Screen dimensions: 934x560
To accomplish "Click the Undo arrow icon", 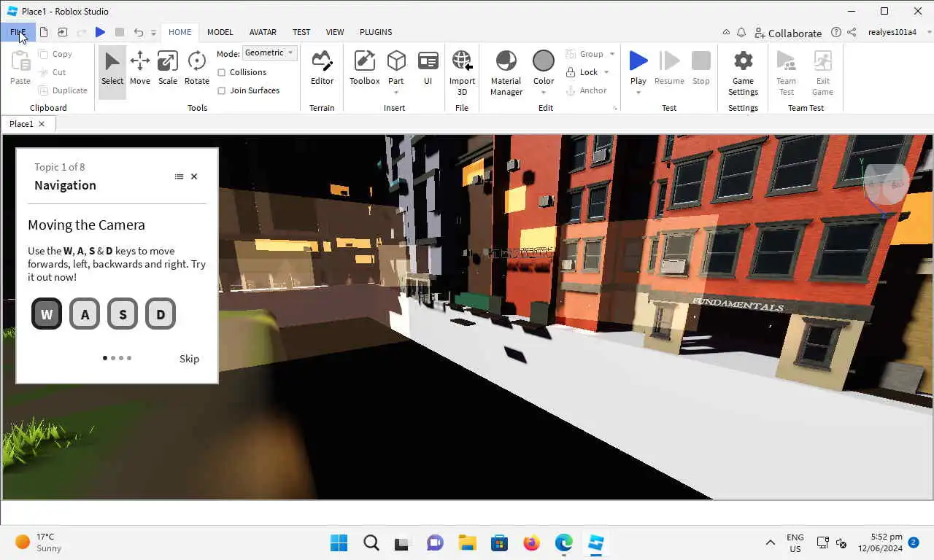I will pyautogui.click(x=139, y=32).
